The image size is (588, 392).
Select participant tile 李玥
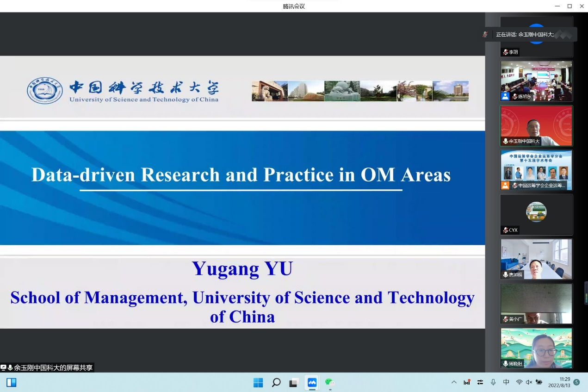point(537,37)
